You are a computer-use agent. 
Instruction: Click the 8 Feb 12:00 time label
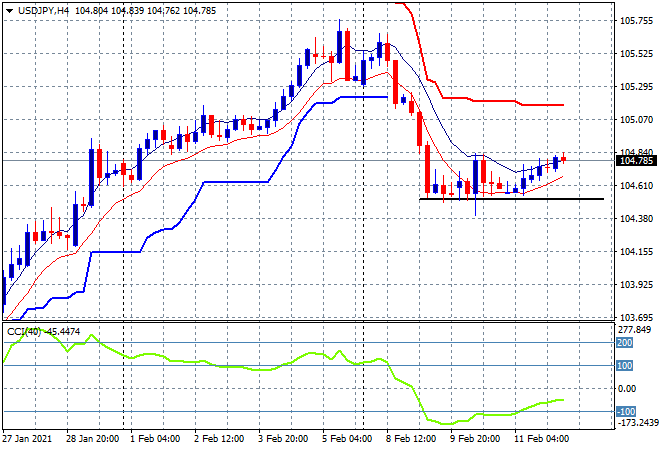coord(411,439)
